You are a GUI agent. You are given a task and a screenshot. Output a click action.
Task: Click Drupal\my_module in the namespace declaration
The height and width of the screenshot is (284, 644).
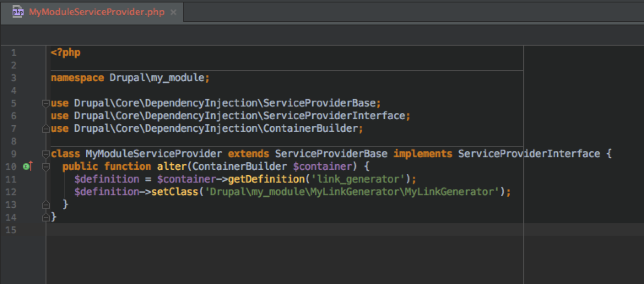157,77
